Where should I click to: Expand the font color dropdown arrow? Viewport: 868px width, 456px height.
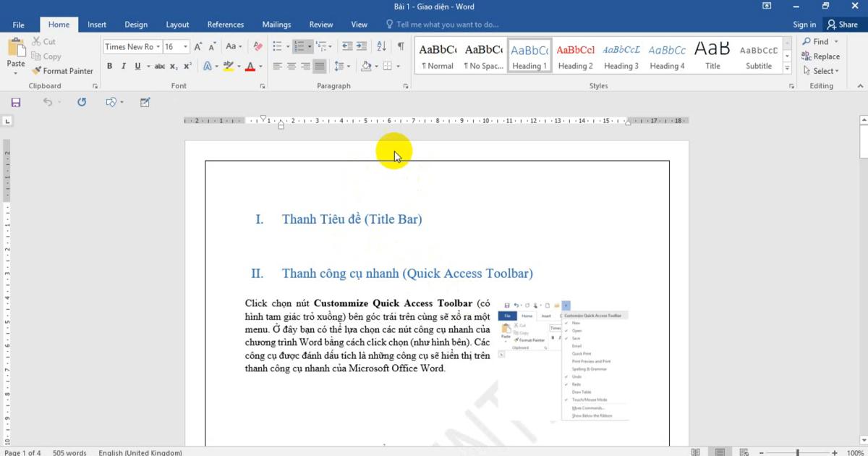click(259, 66)
